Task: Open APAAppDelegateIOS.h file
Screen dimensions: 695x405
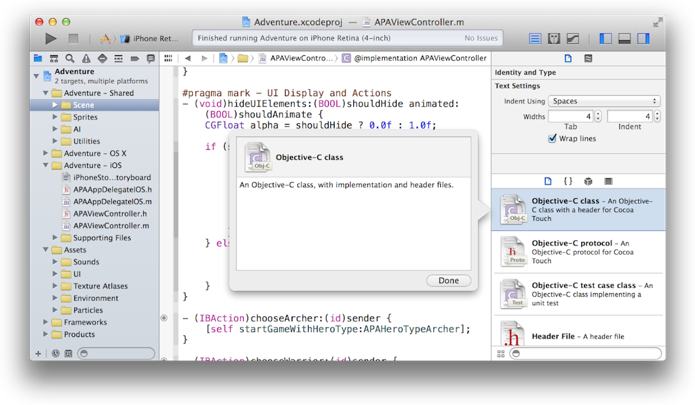Action: 107,189
